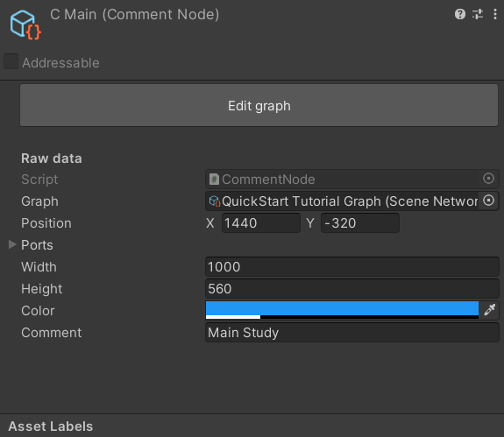Click the Position Y field showing -320
Screen dimensions: 504x437
[x=360, y=222]
